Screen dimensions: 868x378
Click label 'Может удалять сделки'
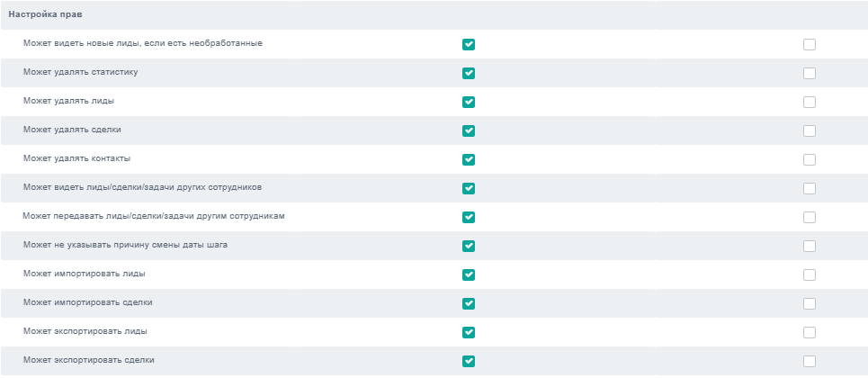[72, 130]
